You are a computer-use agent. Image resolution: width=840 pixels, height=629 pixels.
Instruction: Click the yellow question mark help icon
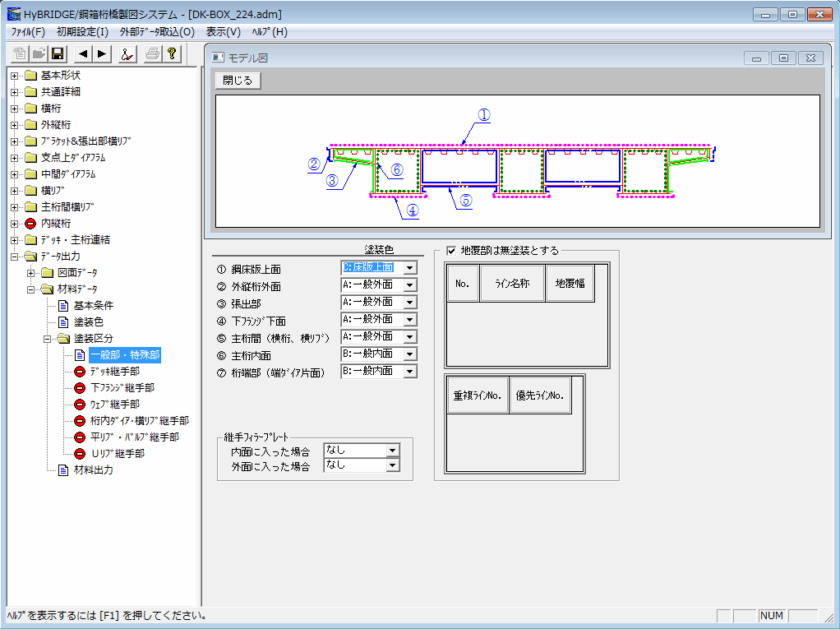tap(171, 54)
